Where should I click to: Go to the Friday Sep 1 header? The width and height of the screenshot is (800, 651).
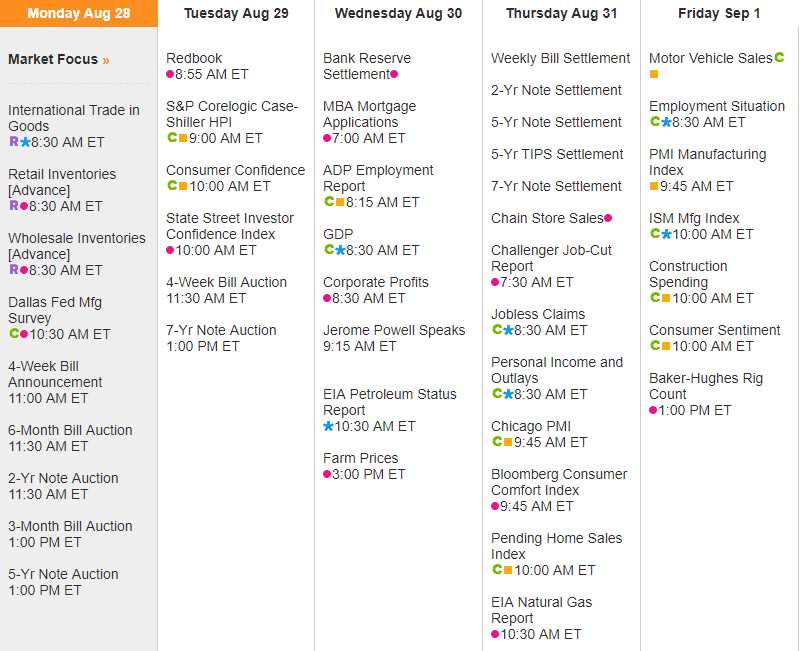[x=719, y=14]
